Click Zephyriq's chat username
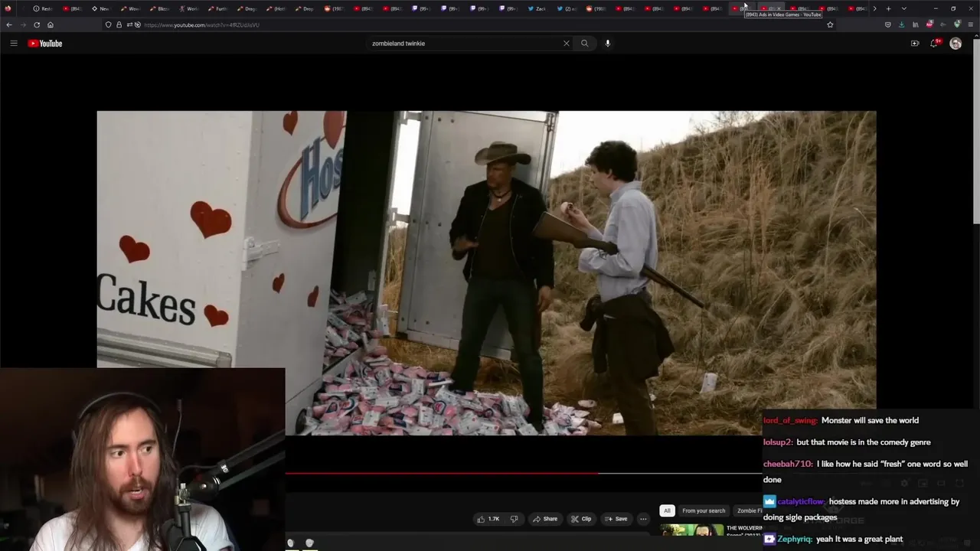 (x=794, y=539)
